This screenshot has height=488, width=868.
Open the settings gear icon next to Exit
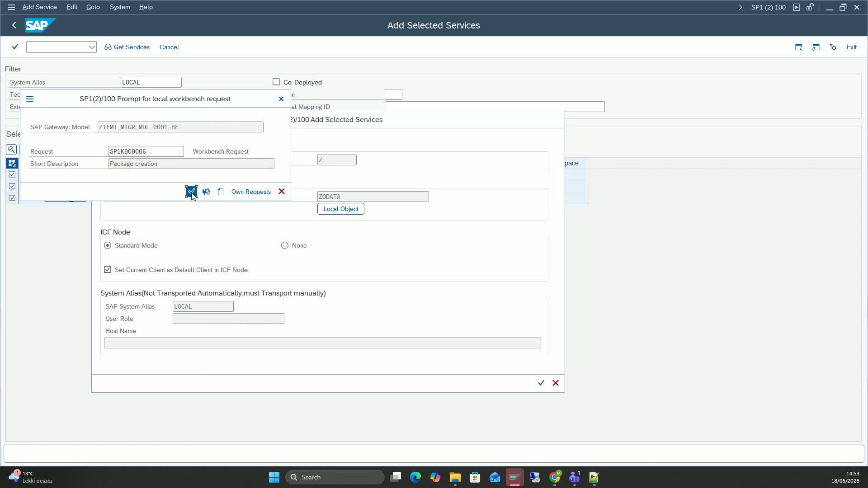[x=833, y=47]
